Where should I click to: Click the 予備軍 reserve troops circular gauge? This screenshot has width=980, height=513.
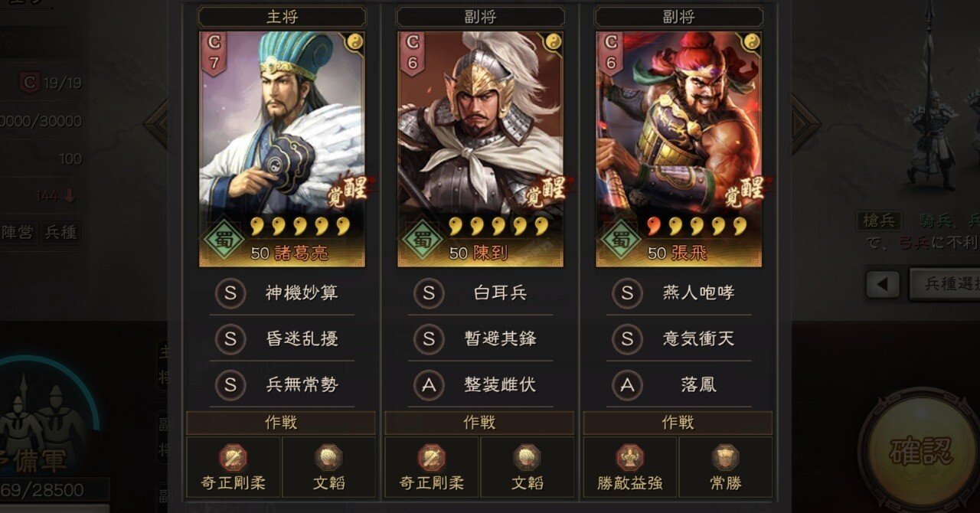pos(42,425)
